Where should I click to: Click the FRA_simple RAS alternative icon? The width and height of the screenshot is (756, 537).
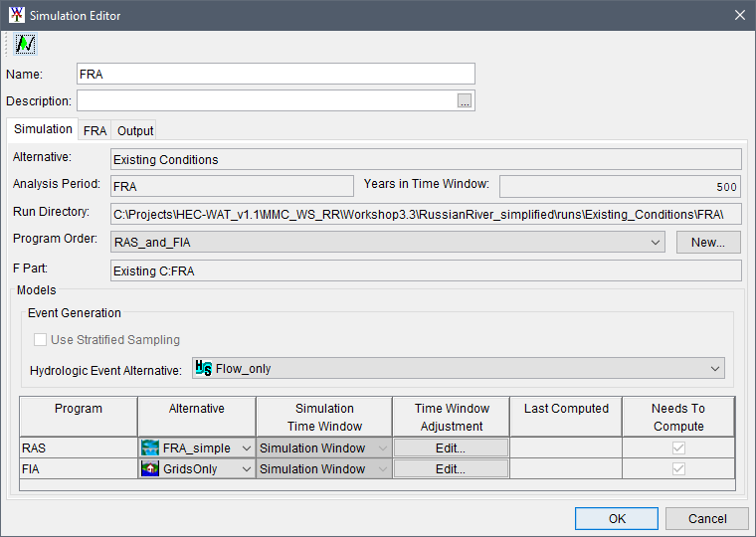click(x=150, y=447)
